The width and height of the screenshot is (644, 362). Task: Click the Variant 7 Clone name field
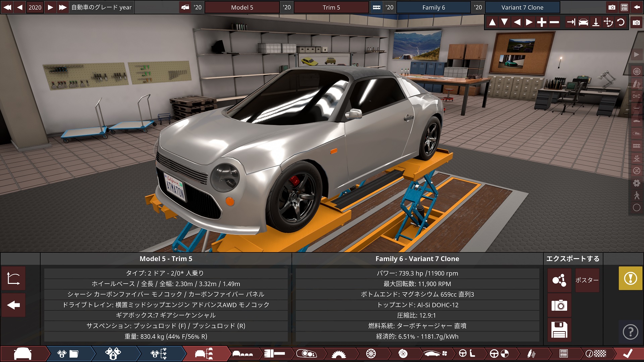[x=522, y=7]
